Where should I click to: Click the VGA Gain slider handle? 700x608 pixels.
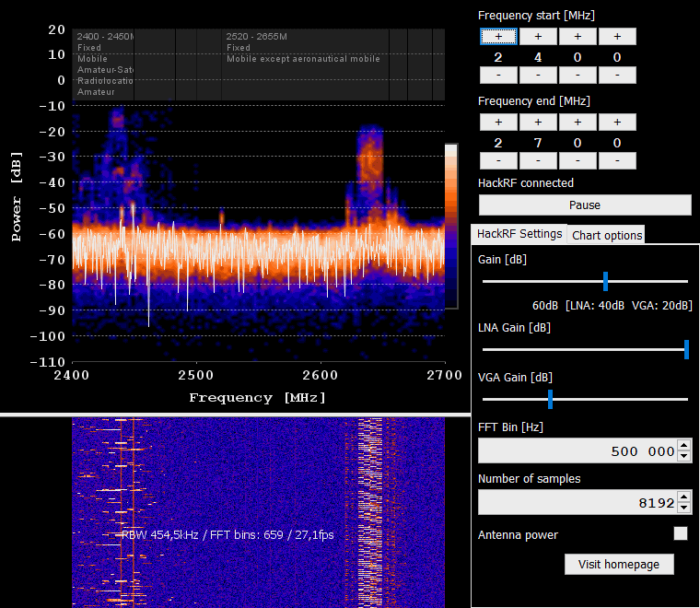pos(550,399)
